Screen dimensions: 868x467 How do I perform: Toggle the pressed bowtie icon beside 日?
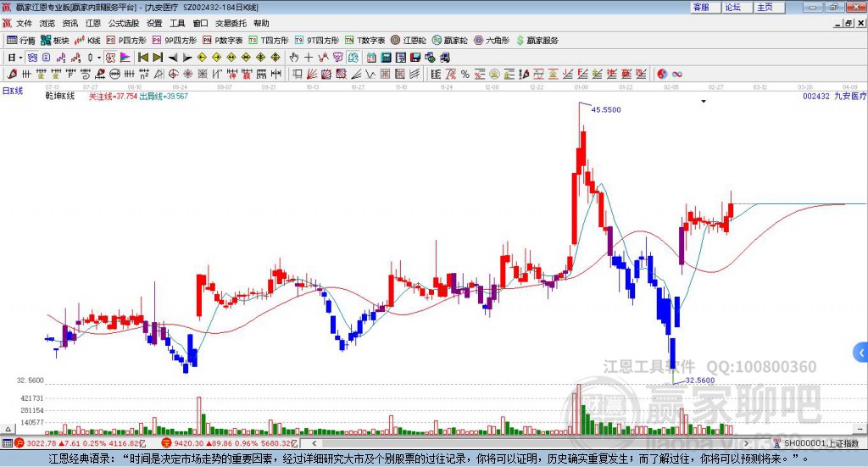tap(32, 58)
